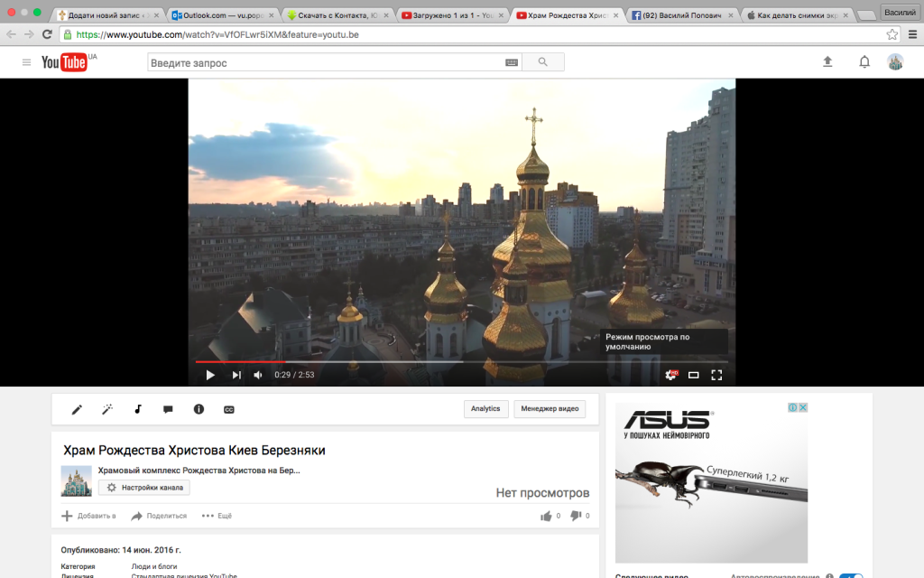Open the audio music note tool
Screen dimensions: 924x578
pyautogui.click(x=138, y=409)
